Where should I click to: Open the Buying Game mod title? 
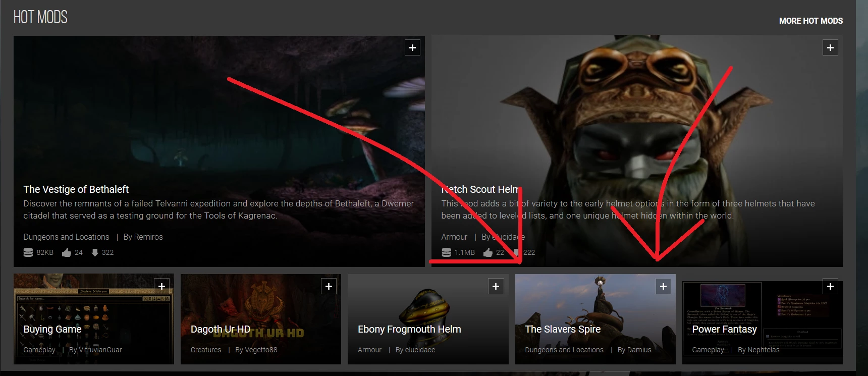click(52, 329)
